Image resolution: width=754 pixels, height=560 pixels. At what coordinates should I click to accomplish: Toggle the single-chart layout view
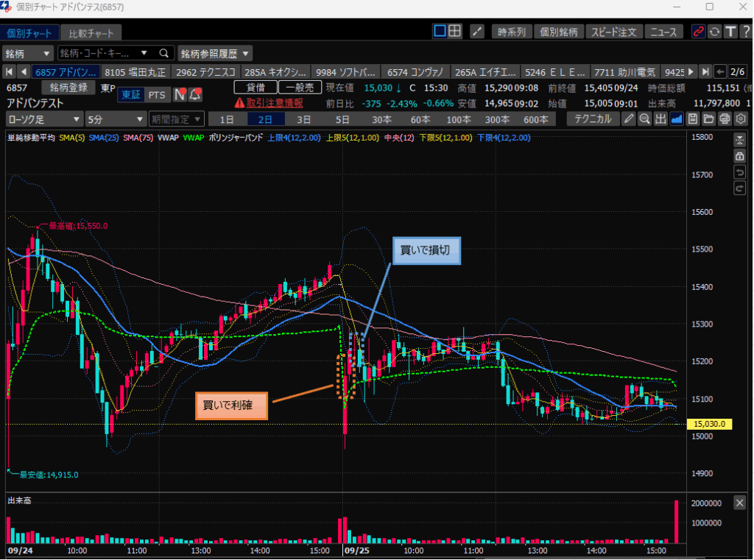pos(440,31)
